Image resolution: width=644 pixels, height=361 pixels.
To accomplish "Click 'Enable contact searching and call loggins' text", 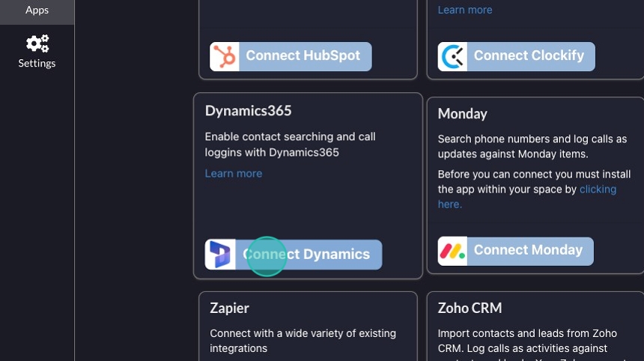I will point(291,145).
